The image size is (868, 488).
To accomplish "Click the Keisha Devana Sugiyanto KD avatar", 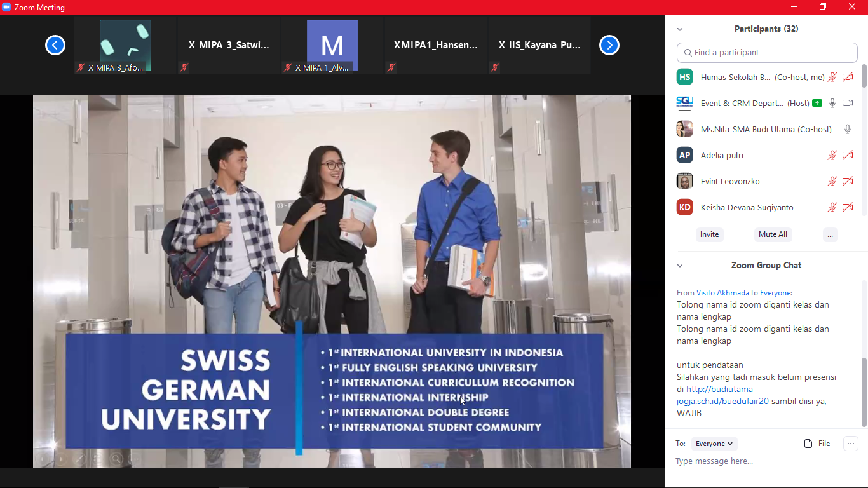I will tap(684, 207).
